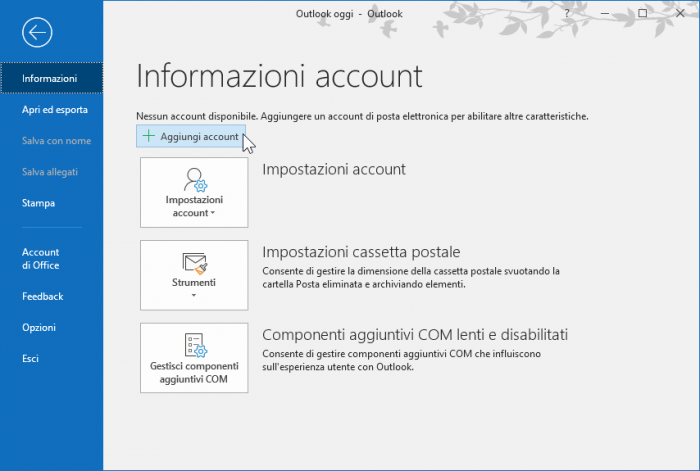
Task: Add an account via the Aggiungi account label
Action: [x=199, y=137]
